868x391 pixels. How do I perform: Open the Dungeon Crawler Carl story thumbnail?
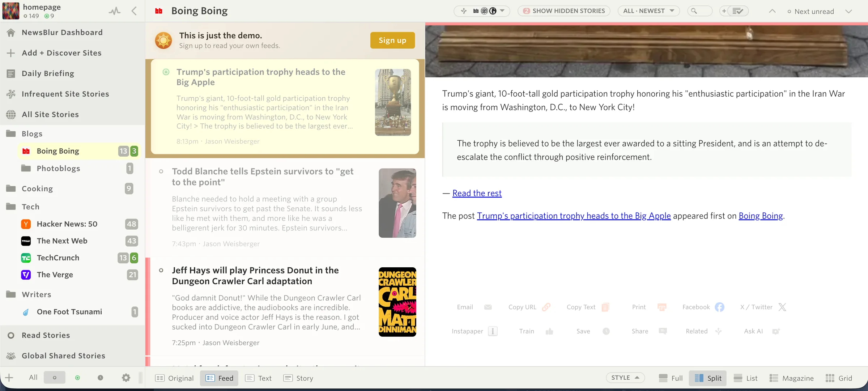point(397,302)
